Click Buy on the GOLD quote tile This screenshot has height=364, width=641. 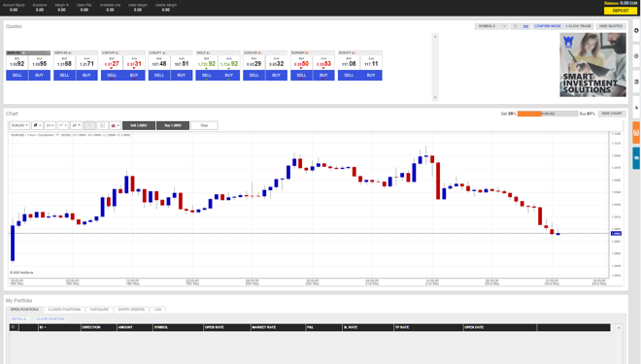tap(229, 75)
